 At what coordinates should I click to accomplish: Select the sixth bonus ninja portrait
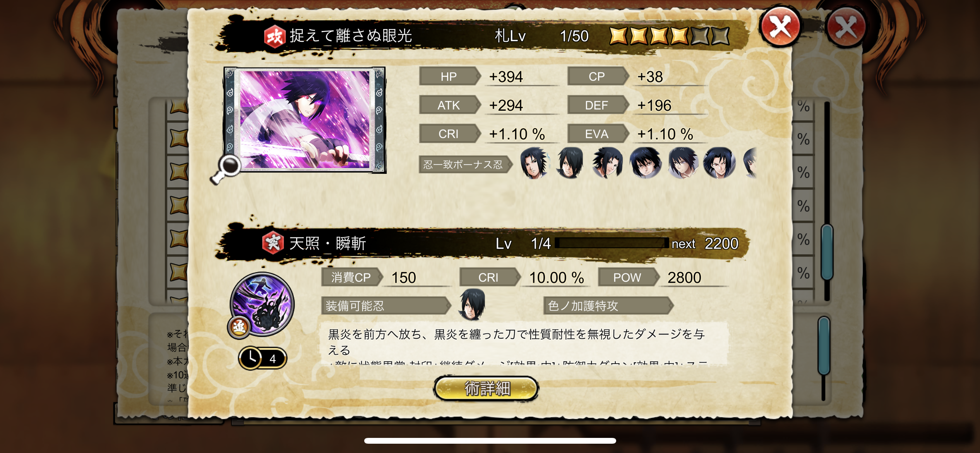(x=719, y=163)
